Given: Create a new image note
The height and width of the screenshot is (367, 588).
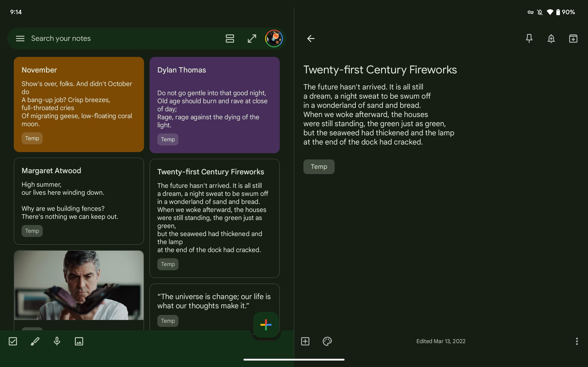Looking at the screenshot, I should tap(79, 341).
